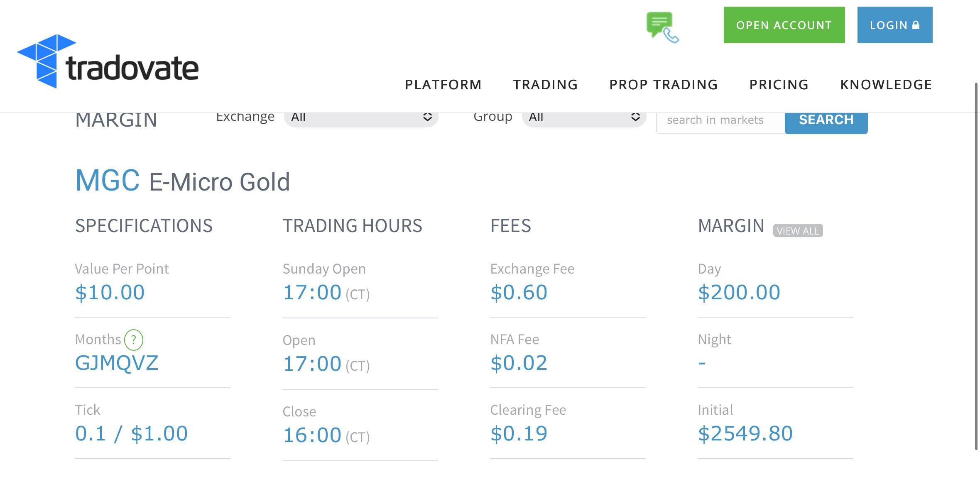Viewport: 980px width, 494px height.
Task: Click the $200.00 day margin value
Action: coord(739,292)
